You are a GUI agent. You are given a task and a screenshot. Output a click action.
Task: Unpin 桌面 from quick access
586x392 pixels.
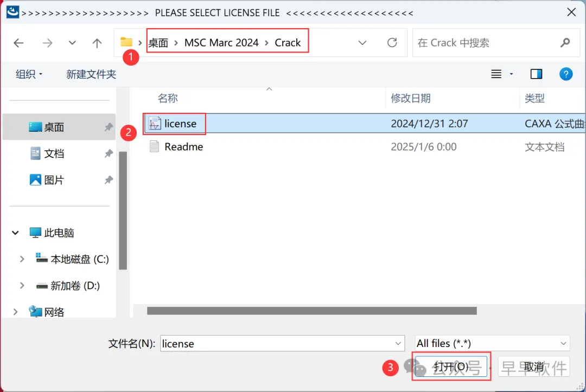pos(109,127)
